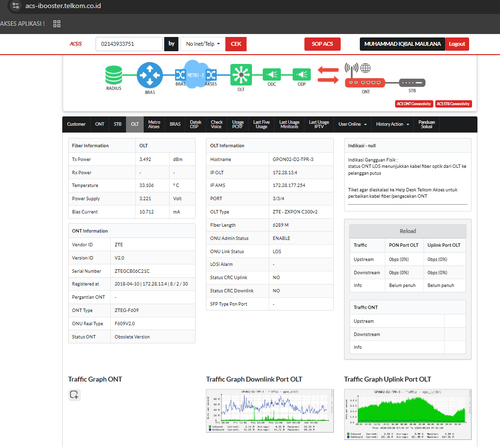Click the Traffic Graph ONT image placeholder icon

coord(74,395)
